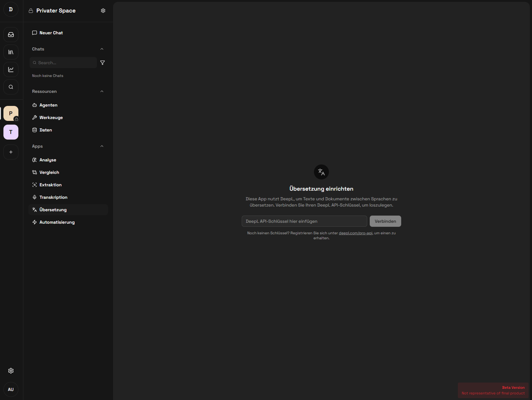Open the library books icon

click(11, 52)
